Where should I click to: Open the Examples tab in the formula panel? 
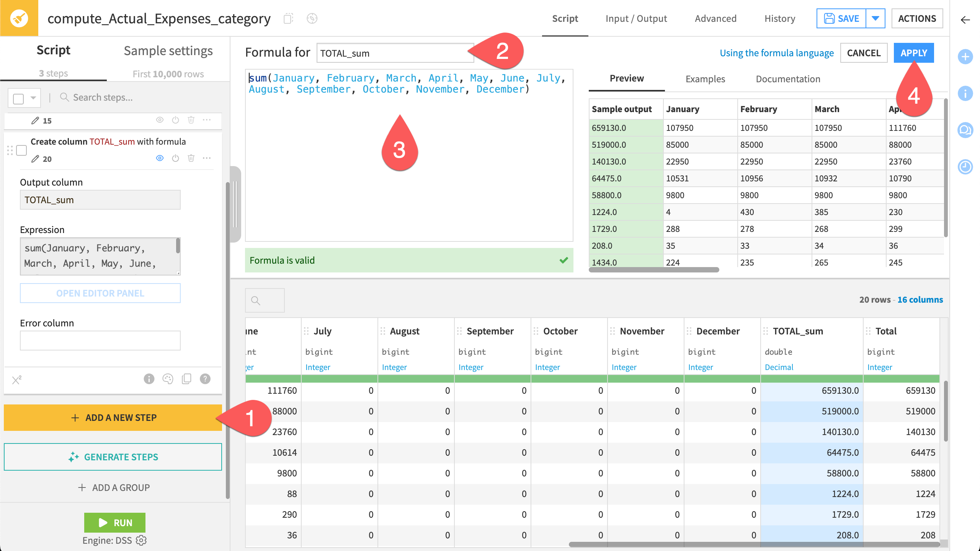[x=705, y=79]
